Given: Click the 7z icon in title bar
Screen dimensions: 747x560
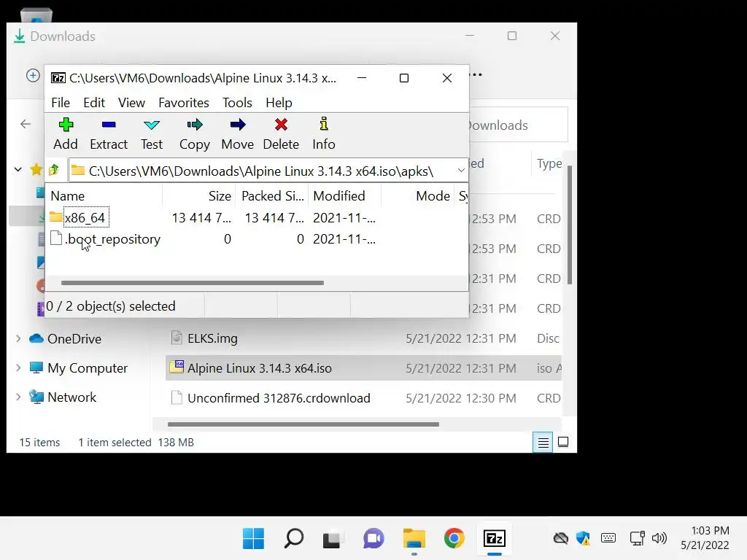Looking at the screenshot, I should pyautogui.click(x=58, y=78).
